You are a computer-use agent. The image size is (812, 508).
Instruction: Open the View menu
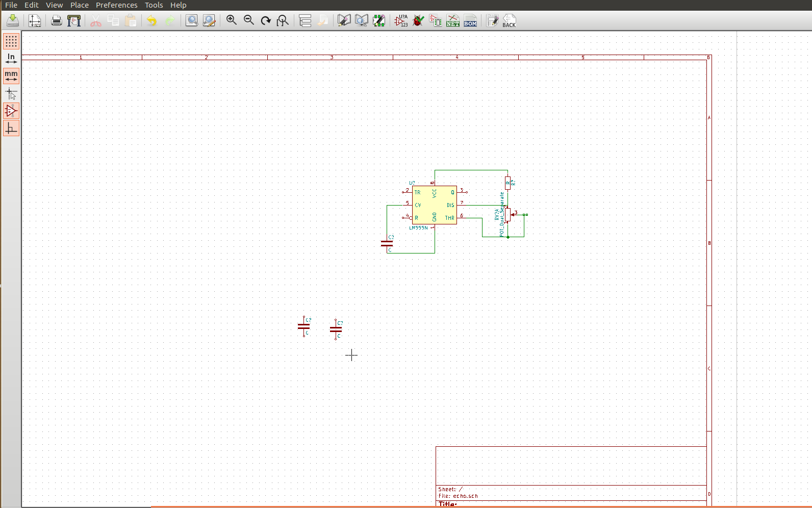(x=55, y=5)
